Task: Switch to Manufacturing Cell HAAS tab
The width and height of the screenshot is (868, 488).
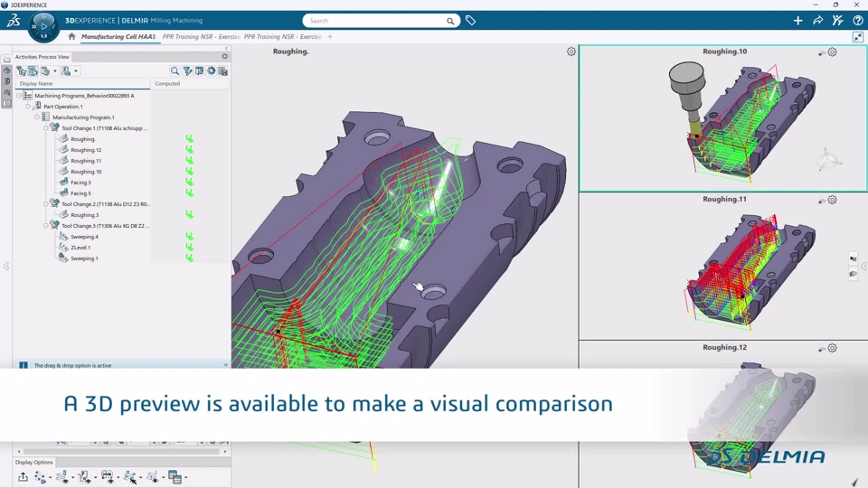Action: tap(118, 36)
